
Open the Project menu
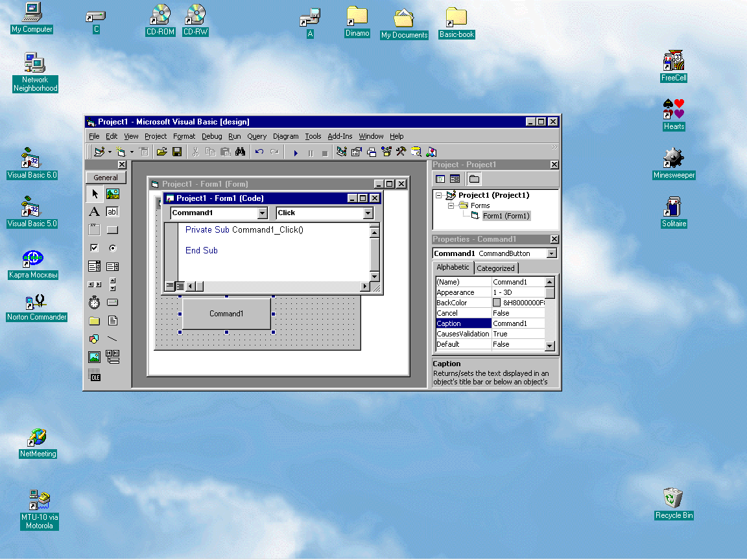(156, 136)
